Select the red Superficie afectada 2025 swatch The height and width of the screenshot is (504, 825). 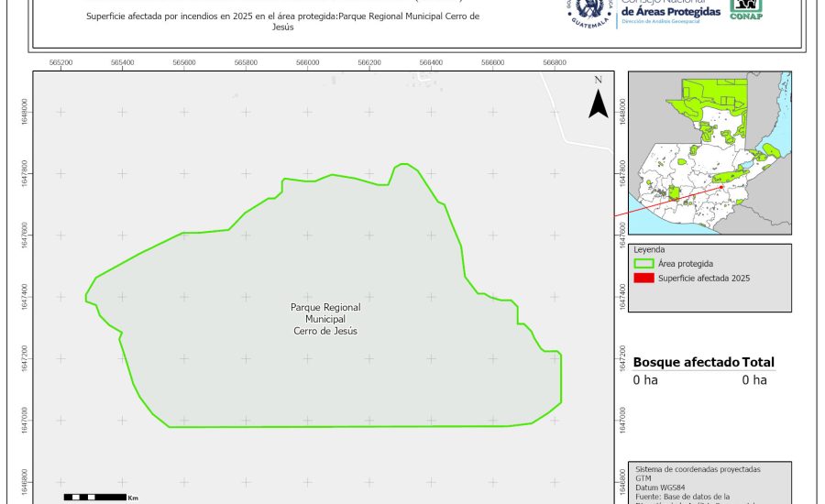pos(643,278)
